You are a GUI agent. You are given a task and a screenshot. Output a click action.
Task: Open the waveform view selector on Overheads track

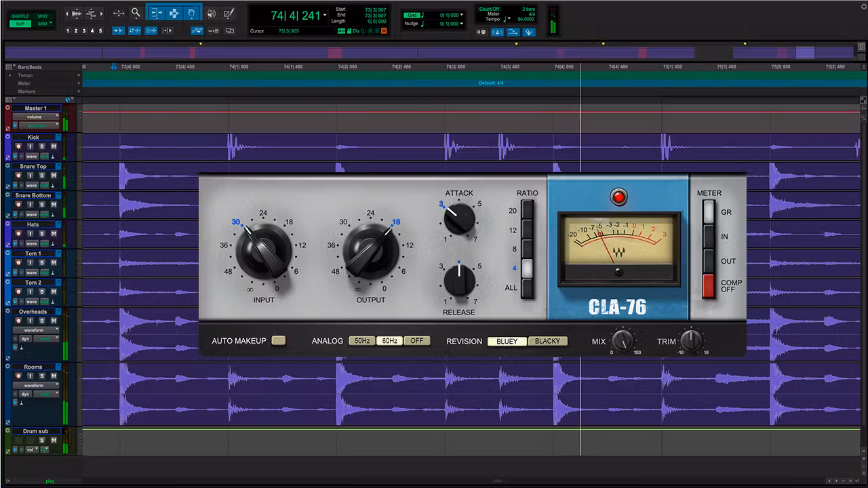coord(36,329)
